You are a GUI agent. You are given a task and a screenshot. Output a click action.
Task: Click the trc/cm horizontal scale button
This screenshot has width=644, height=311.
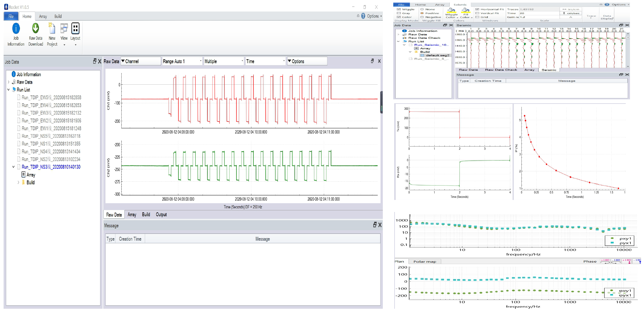[571, 9]
